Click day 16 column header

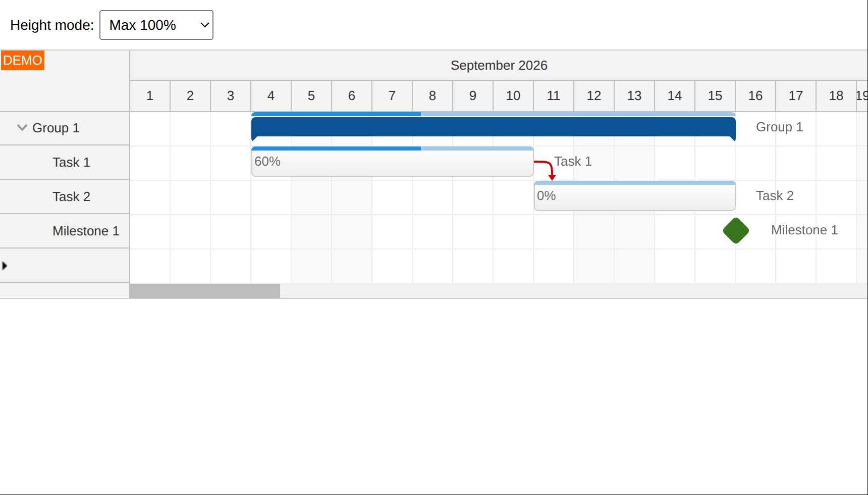coord(755,95)
